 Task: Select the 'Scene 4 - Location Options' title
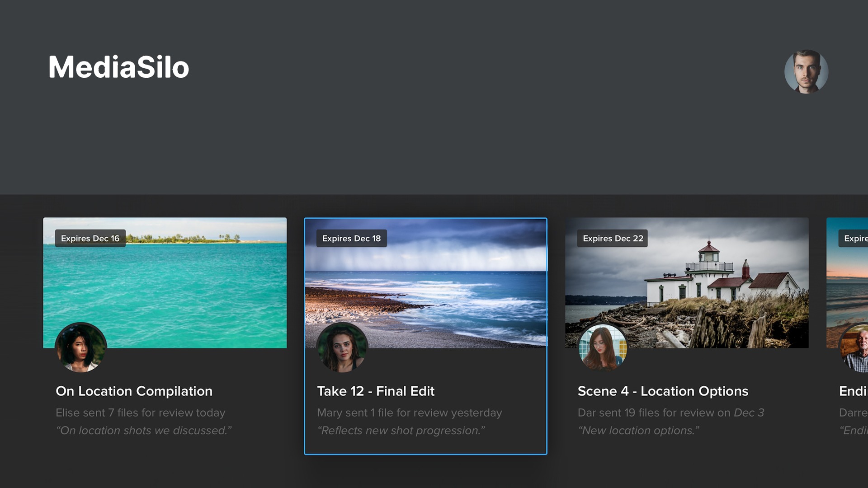[663, 391]
